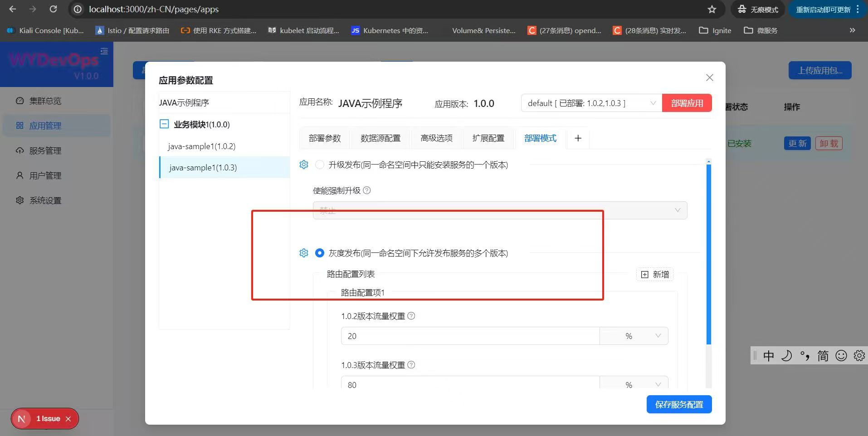Select 升级发布 radio option
The image size is (868, 436).
tap(320, 165)
